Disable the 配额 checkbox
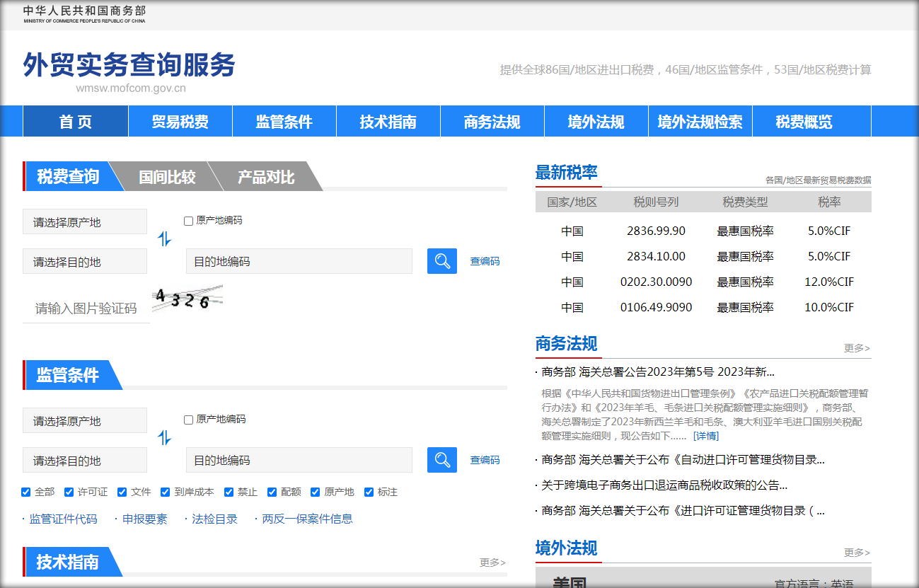The width and height of the screenshot is (919, 588). pyautogui.click(x=272, y=492)
